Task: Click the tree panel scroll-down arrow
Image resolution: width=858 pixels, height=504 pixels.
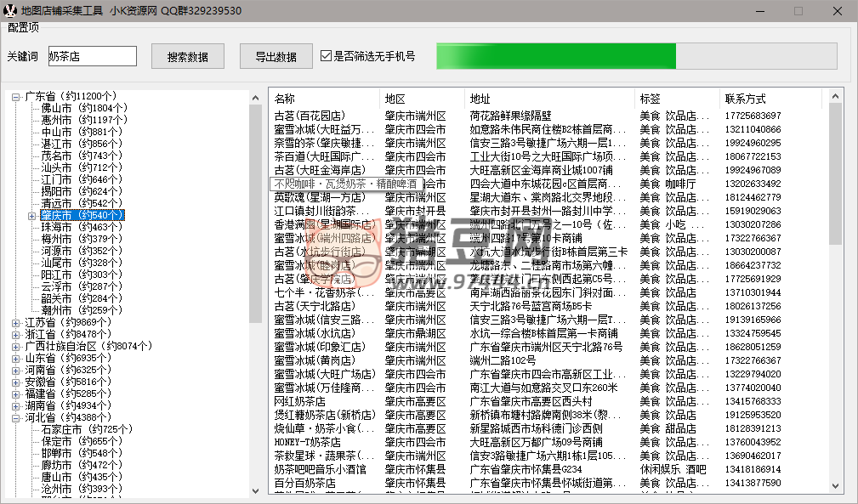Action: click(x=256, y=490)
